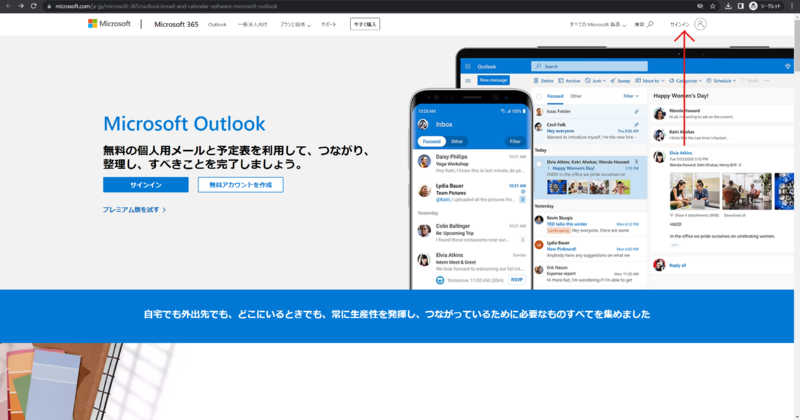
Task: Expand the すべての Microsoft 製品 dropdown
Action: (x=597, y=24)
